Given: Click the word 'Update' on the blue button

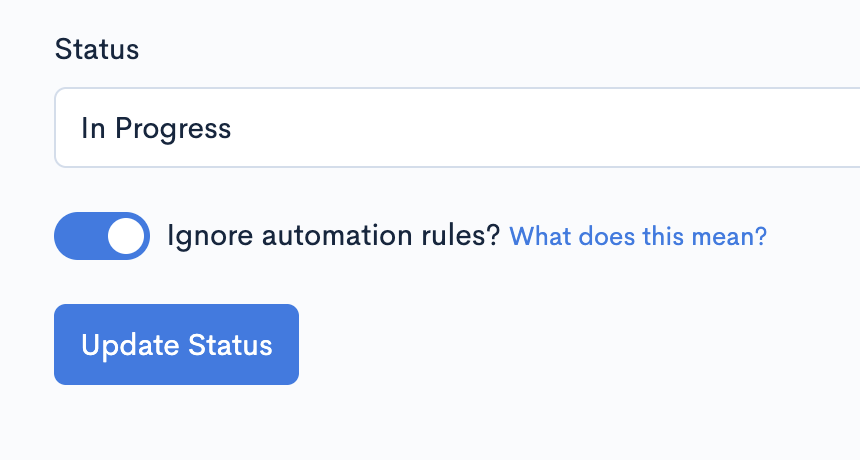Looking at the screenshot, I should click(x=130, y=347).
